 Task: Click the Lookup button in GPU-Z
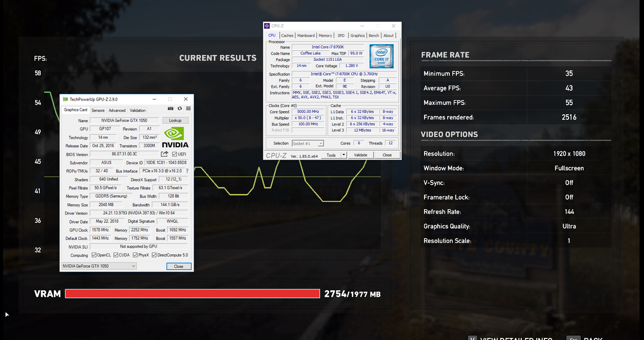click(175, 120)
